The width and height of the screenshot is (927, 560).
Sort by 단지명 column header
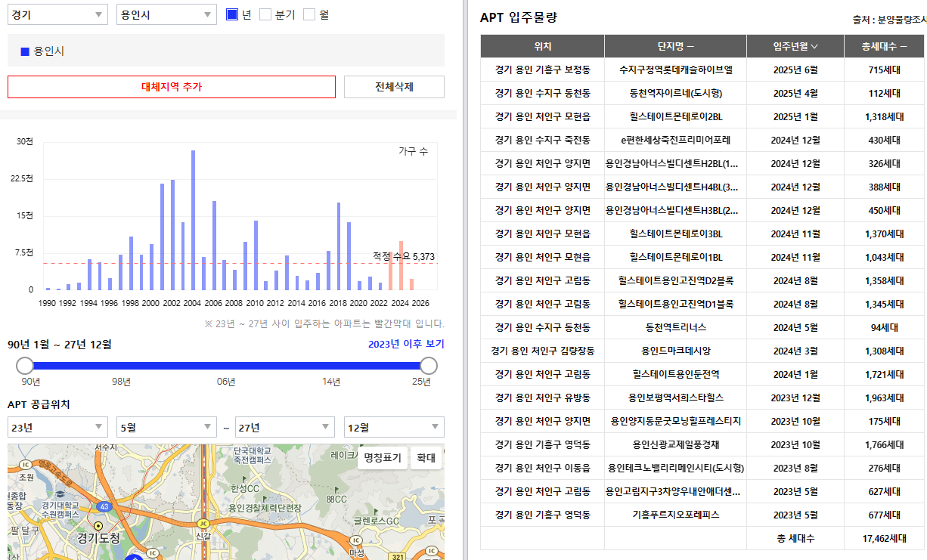[x=675, y=46]
